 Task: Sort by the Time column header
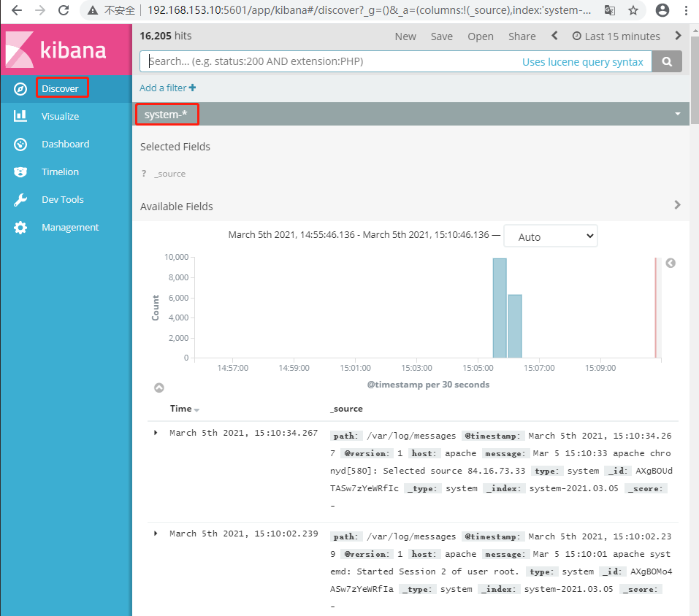click(184, 409)
